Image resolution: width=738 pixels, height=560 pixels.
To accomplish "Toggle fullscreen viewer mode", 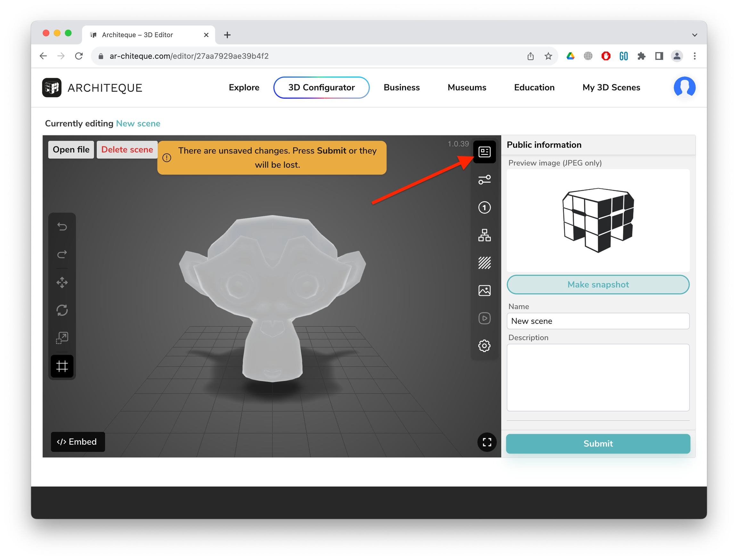I will click(487, 442).
